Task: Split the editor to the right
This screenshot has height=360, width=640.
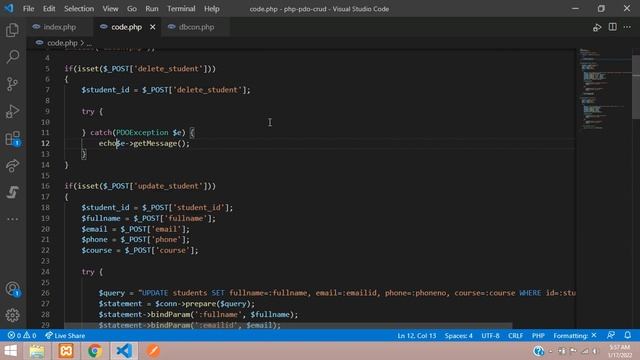Action: pyautogui.click(x=612, y=27)
